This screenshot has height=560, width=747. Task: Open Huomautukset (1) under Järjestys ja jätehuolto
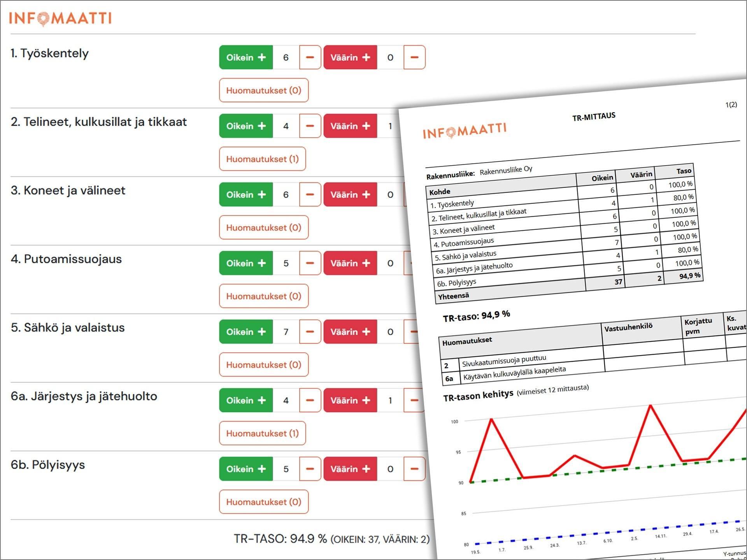pos(263,433)
